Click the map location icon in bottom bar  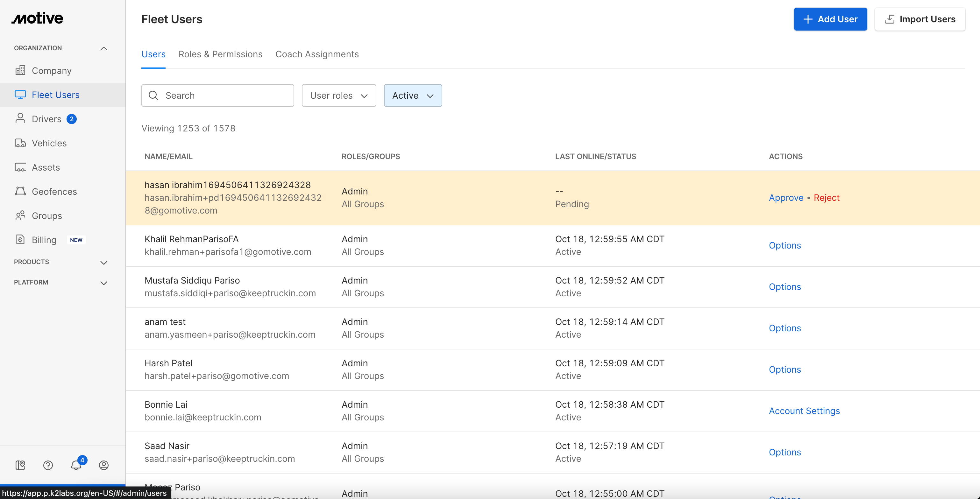click(20, 465)
